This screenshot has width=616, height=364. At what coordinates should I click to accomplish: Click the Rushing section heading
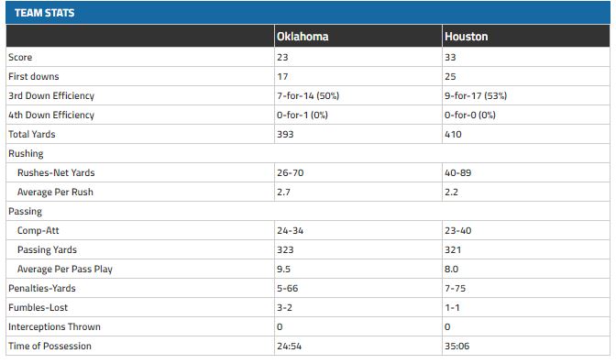(26, 154)
